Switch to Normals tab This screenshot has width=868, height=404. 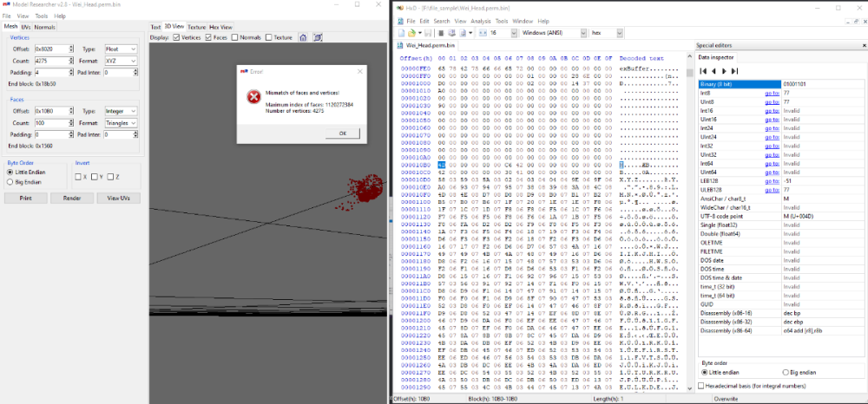point(44,27)
